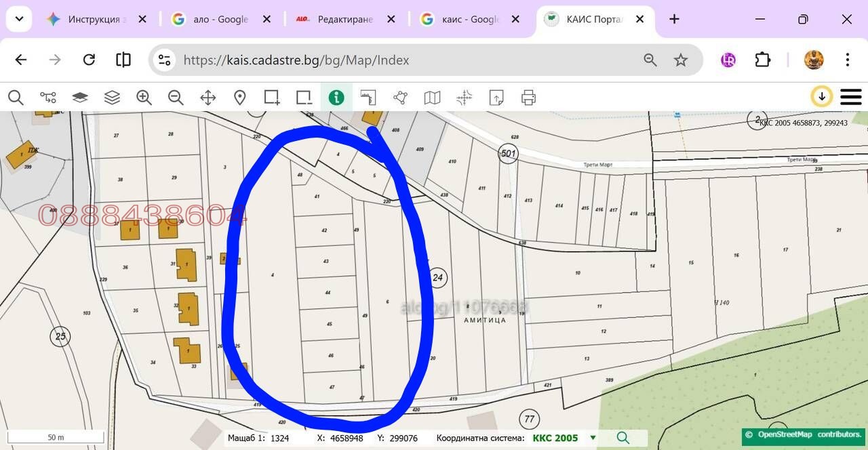Close the КАИС Портал tab

[639, 20]
